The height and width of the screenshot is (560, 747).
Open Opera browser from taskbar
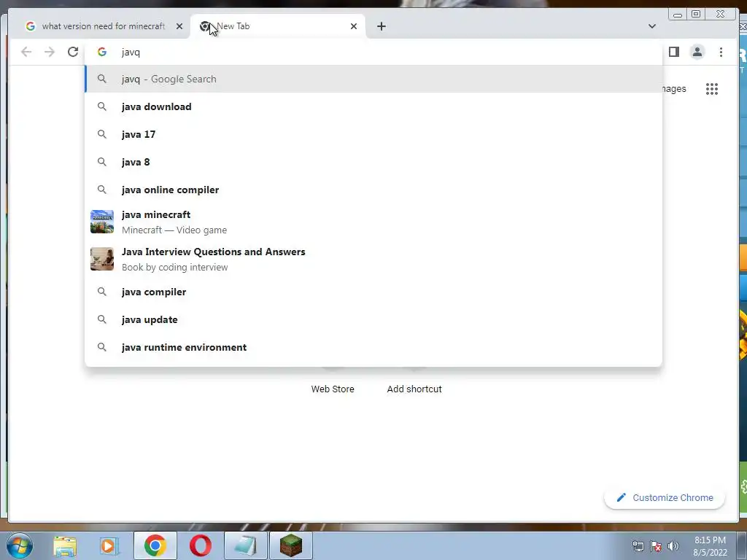point(201,545)
